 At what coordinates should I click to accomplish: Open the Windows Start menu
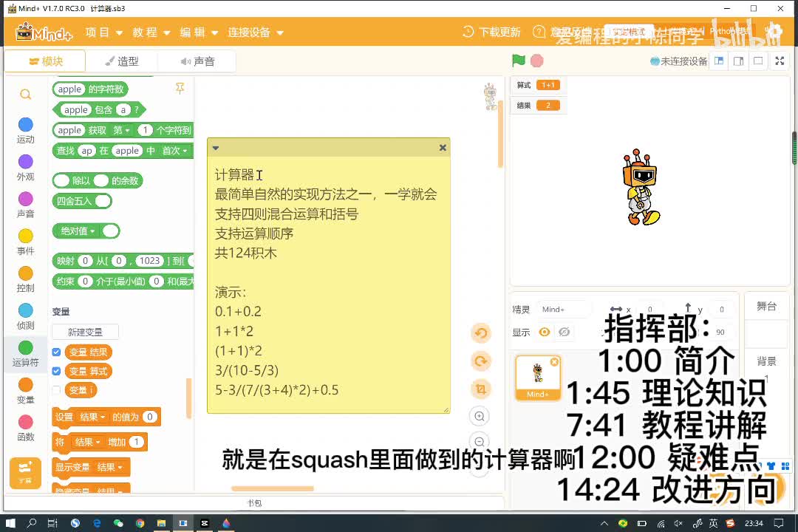tap(10, 523)
